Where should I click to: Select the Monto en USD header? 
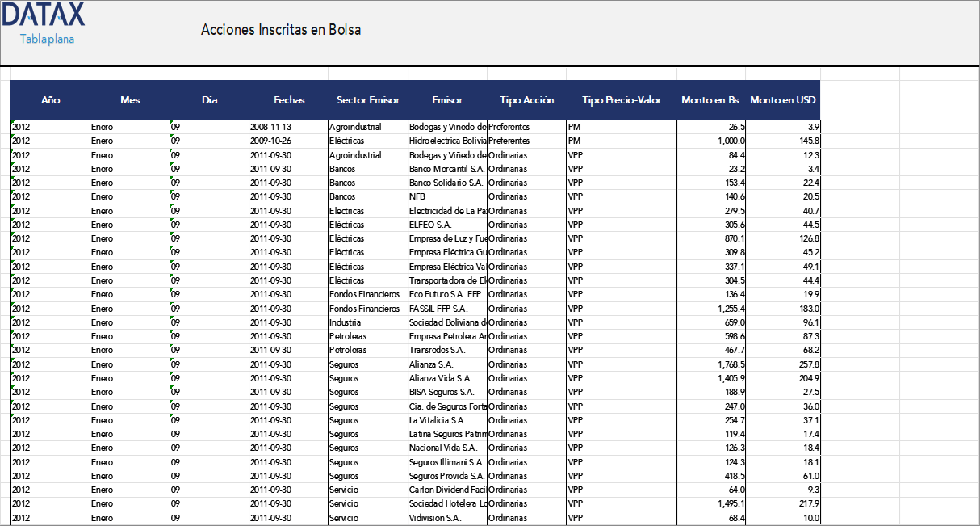(783, 100)
